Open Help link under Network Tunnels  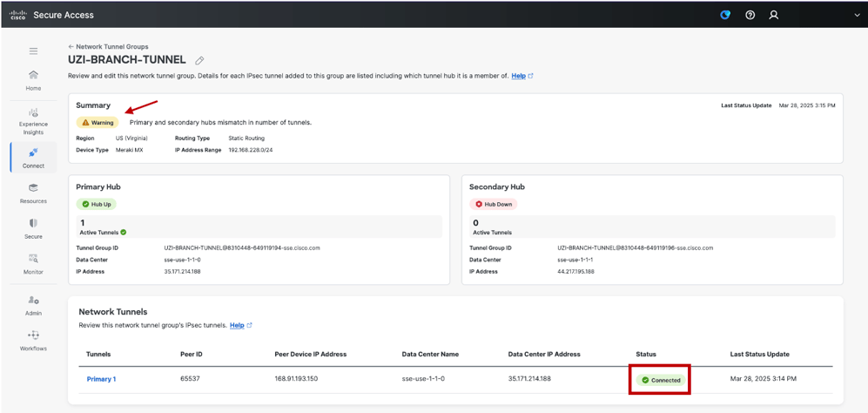(241, 325)
